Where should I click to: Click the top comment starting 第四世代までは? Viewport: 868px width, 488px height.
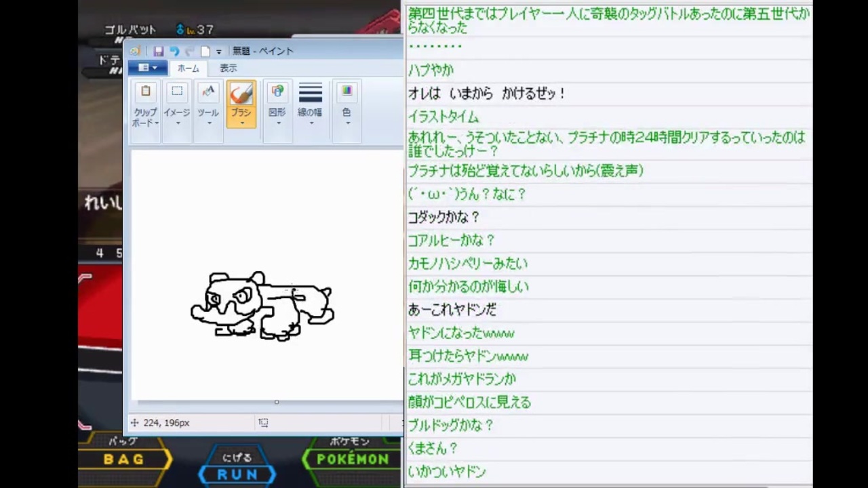[608, 20]
